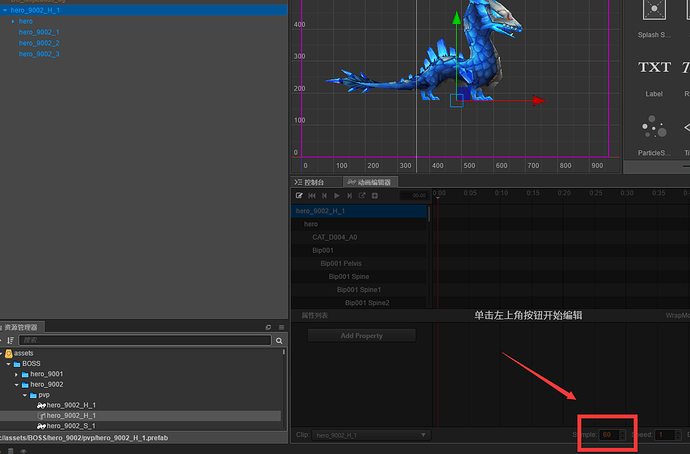
Task: Select hero_9002_1 node in hierarchy
Action: 39,32
